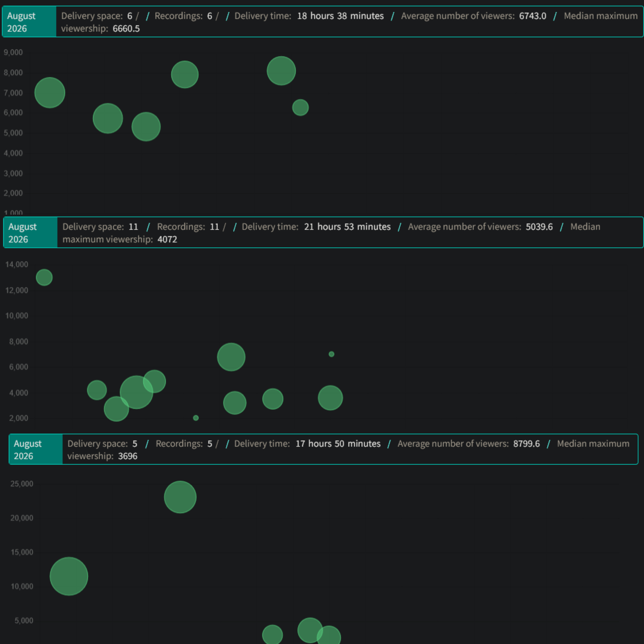Select the bubble above 20,000 in the third chart
Screen dimensions: 644x644
(x=180, y=497)
